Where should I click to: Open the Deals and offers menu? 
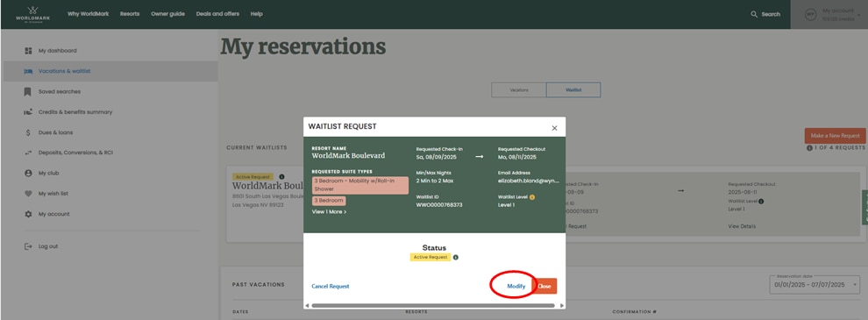pyautogui.click(x=217, y=14)
